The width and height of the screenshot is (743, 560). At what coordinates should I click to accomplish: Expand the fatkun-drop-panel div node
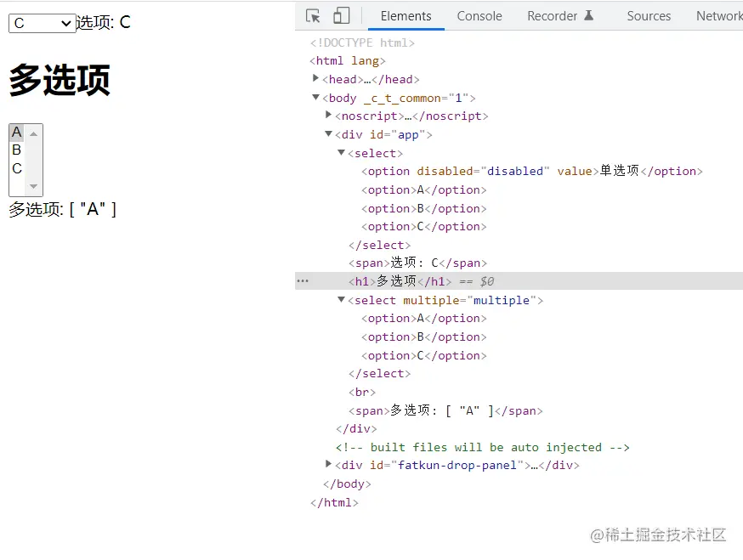point(328,464)
